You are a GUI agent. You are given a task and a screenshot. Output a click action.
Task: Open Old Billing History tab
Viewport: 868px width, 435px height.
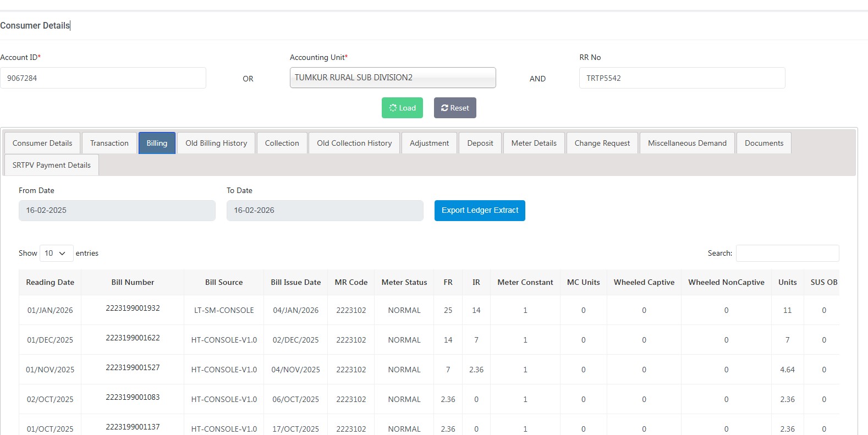click(216, 143)
